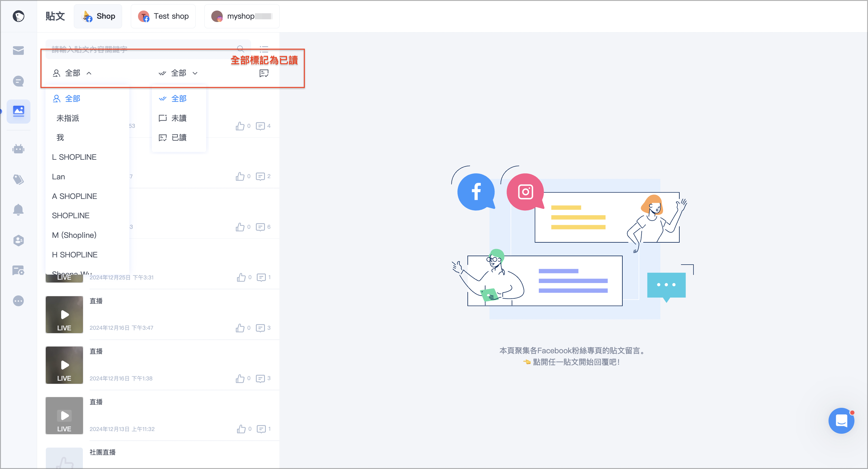The height and width of the screenshot is (469, 868).
Task: Choose SHOPLINE assignee option
Action: [x=87, y=215]
